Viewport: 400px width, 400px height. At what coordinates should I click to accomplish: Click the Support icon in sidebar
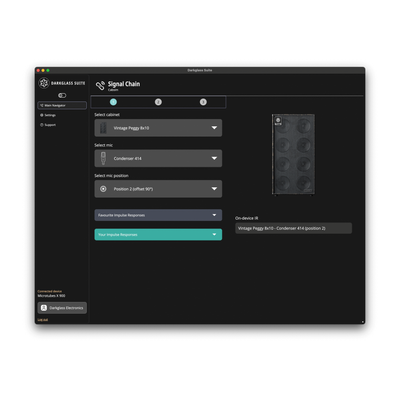[42, 125]
